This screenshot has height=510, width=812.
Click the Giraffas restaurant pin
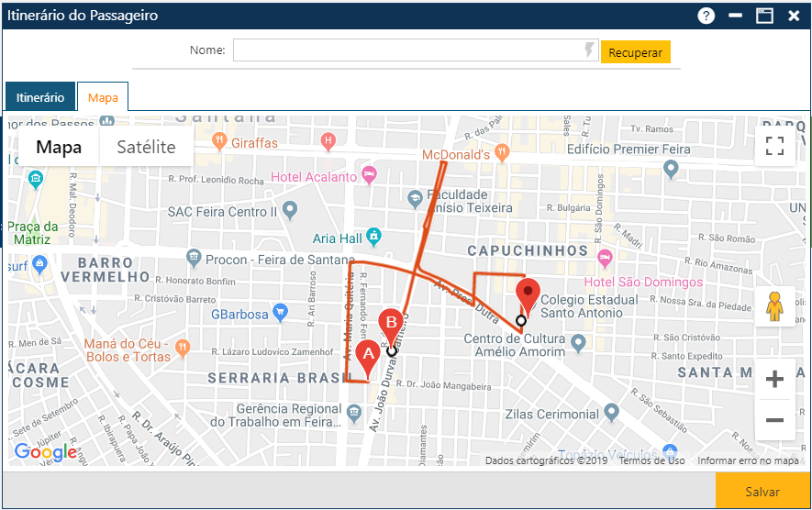(x=219, y=141)
